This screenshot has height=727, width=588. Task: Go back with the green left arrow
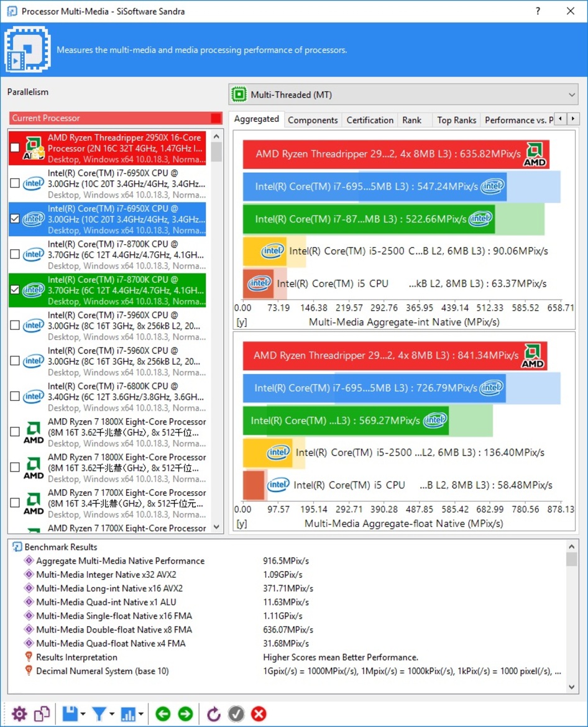[x=163, y=713]
